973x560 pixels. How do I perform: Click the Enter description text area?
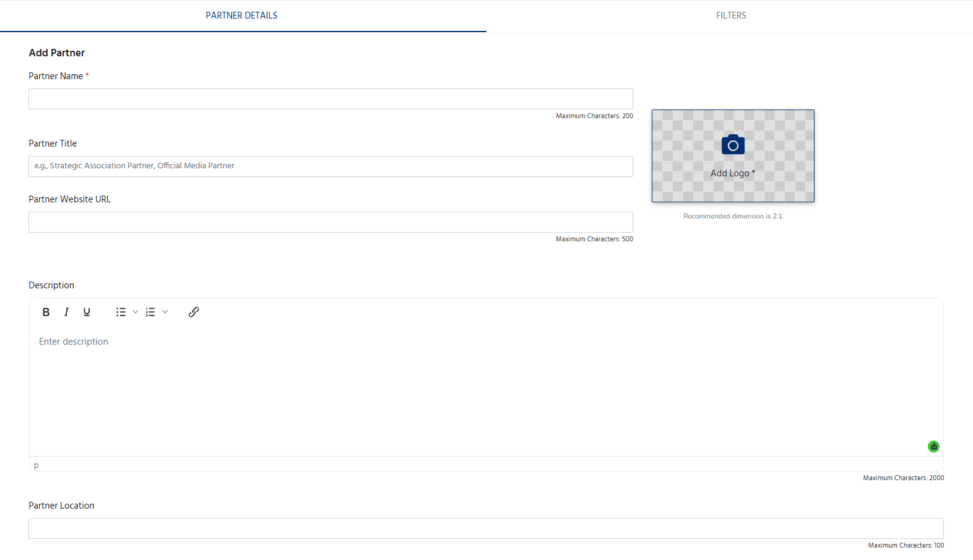pos(486,391)
